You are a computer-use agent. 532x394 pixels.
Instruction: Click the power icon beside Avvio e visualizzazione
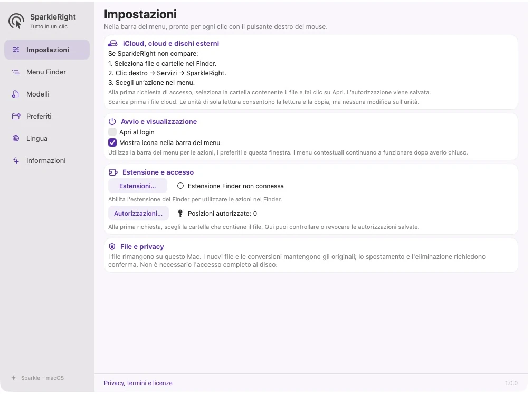coord(112,121)
